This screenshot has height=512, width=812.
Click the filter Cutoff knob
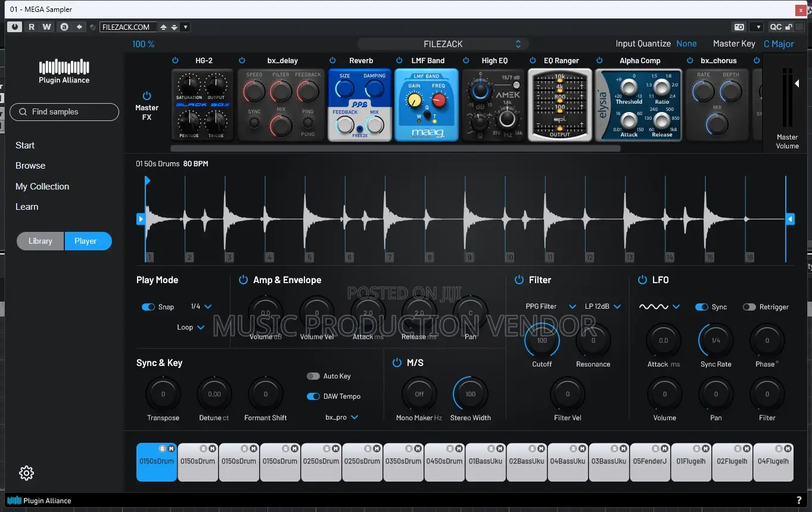coord(542,341)
